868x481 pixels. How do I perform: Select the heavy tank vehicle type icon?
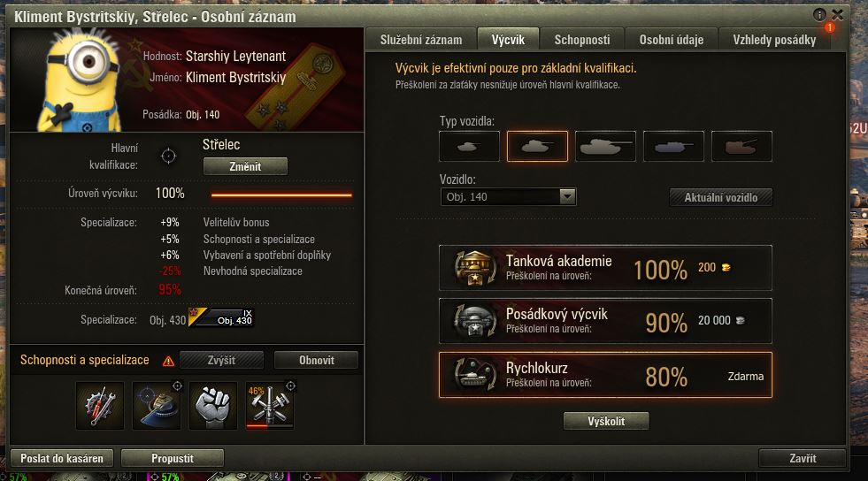point(605,147)
